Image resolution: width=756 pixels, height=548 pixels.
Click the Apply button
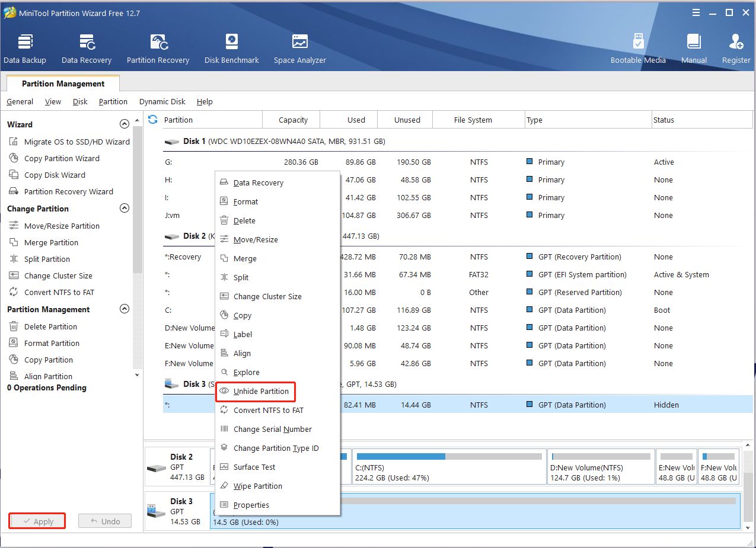pos(37,521)
